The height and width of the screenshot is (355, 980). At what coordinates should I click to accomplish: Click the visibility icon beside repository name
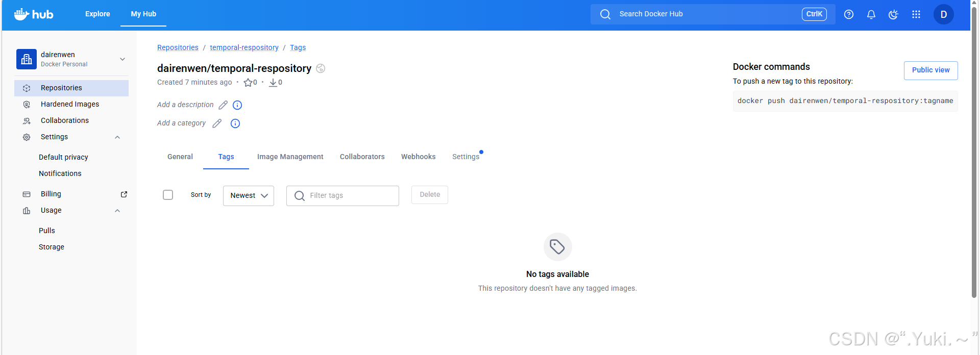[x=321, y=68]
